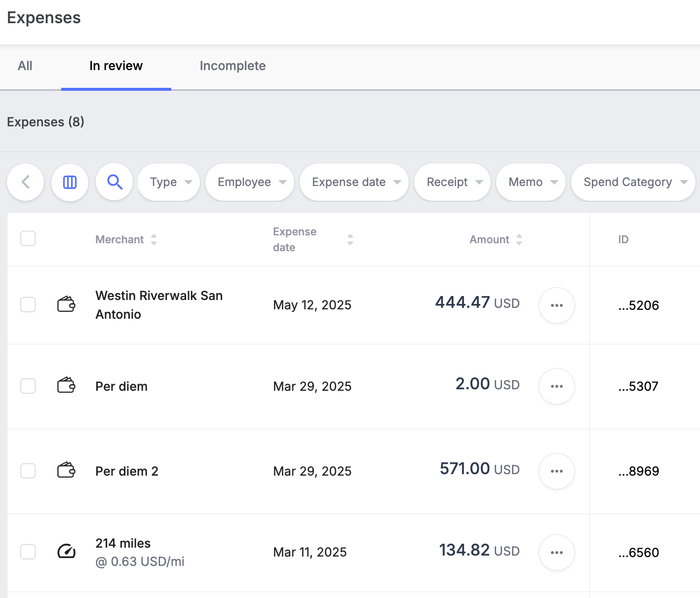Click the mileage gauge icon for 214 miles
Screen dimensions: 700x598
coord(66,552)
